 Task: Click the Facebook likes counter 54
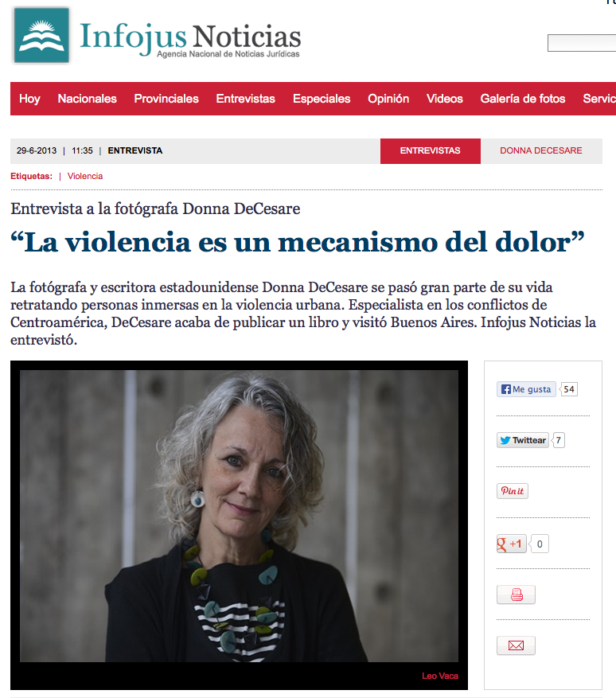(x=568, y=389)
